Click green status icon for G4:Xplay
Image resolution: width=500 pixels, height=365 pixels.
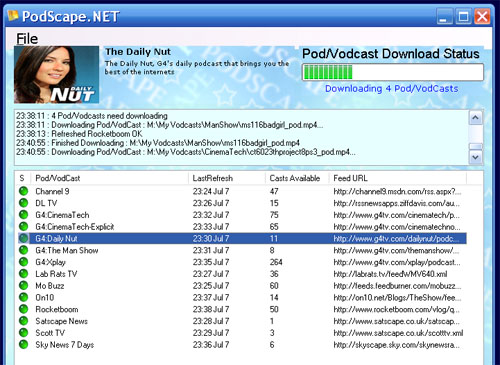point(23,262)
